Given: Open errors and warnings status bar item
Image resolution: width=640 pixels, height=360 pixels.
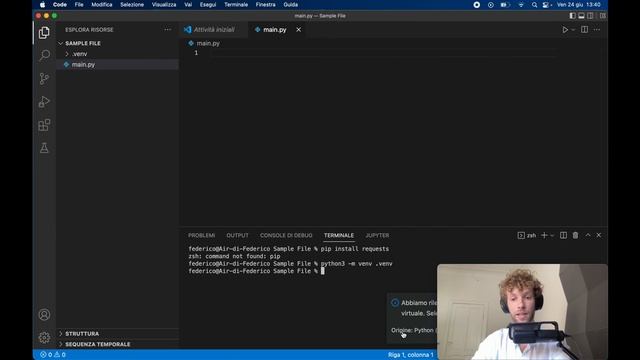Looking at the screenshot, I should 53,355.
